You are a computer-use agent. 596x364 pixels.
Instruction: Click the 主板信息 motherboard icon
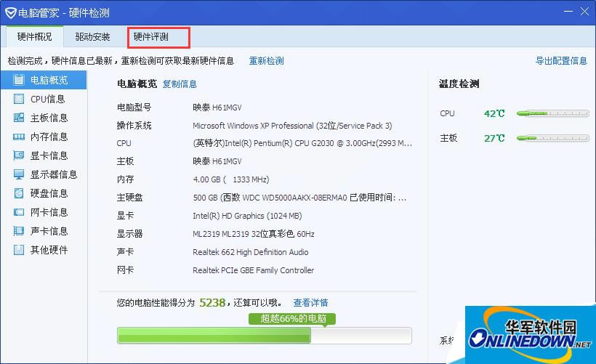coord(18,118)
